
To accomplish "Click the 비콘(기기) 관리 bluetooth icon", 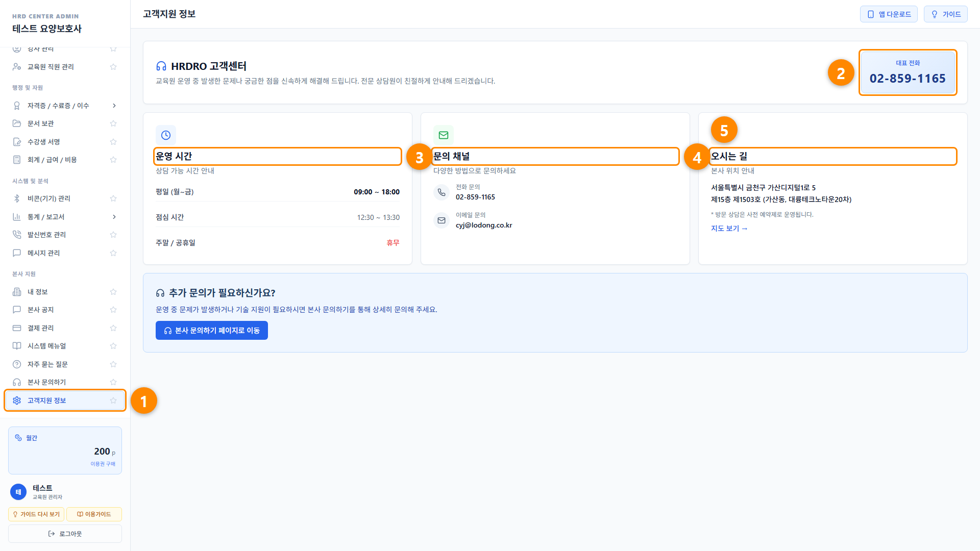I will pos(17,198).
